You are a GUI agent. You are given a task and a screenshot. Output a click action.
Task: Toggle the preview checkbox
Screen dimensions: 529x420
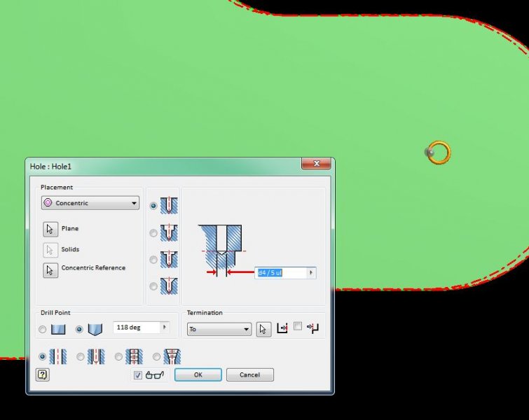point(138,375)
